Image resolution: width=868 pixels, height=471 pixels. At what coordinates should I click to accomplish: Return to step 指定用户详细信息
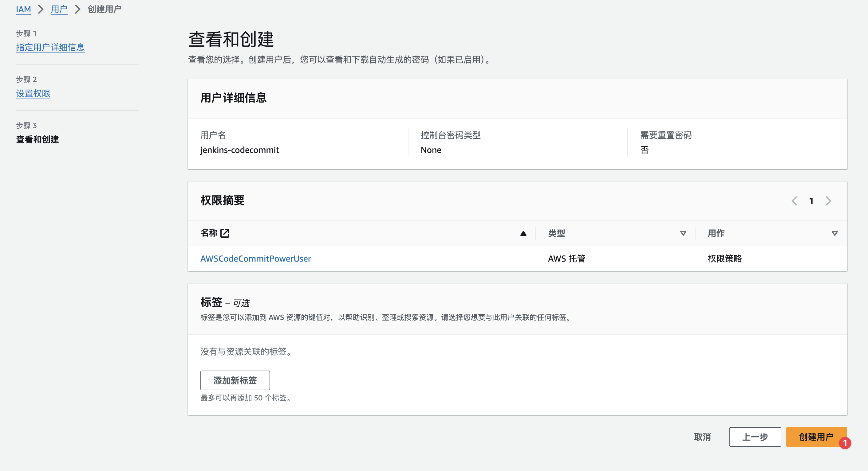[50, 47]
